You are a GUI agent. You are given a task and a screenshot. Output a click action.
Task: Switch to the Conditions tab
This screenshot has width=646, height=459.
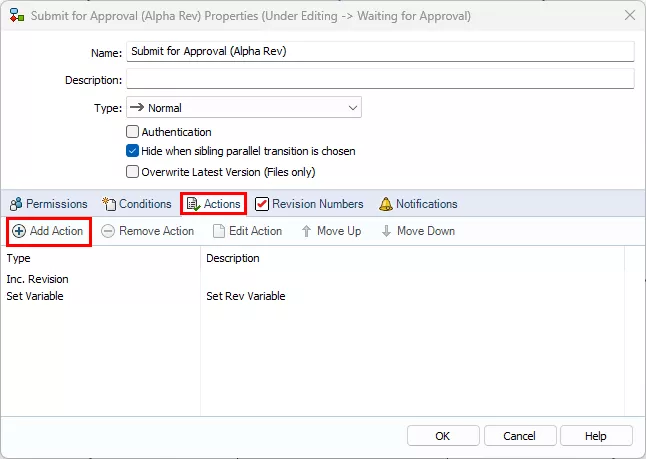click(x=136, y=204)
